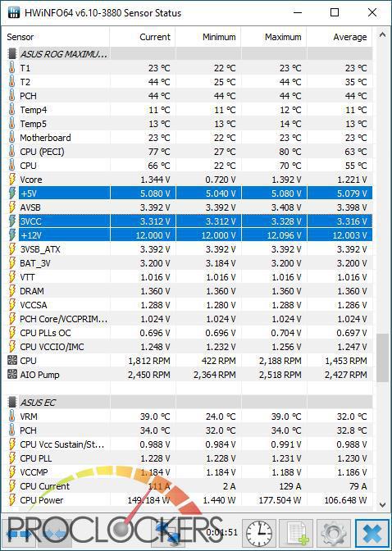Image resolution: width=392 pixels, height=551 pixels.
Task: Click the 106.648 W average CPU Power value
Action: [x=345, y=500]
